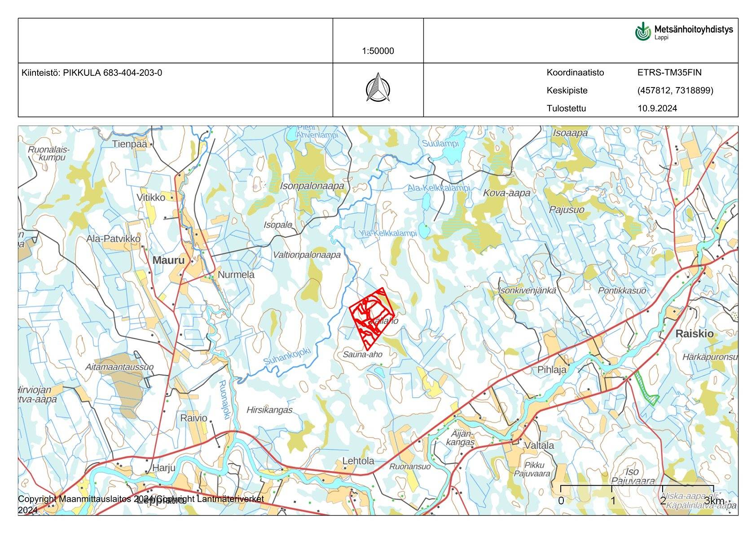This screenshot has width=756, height=534.
Task: Click the Vitikko place name
Action: [151, 197]
